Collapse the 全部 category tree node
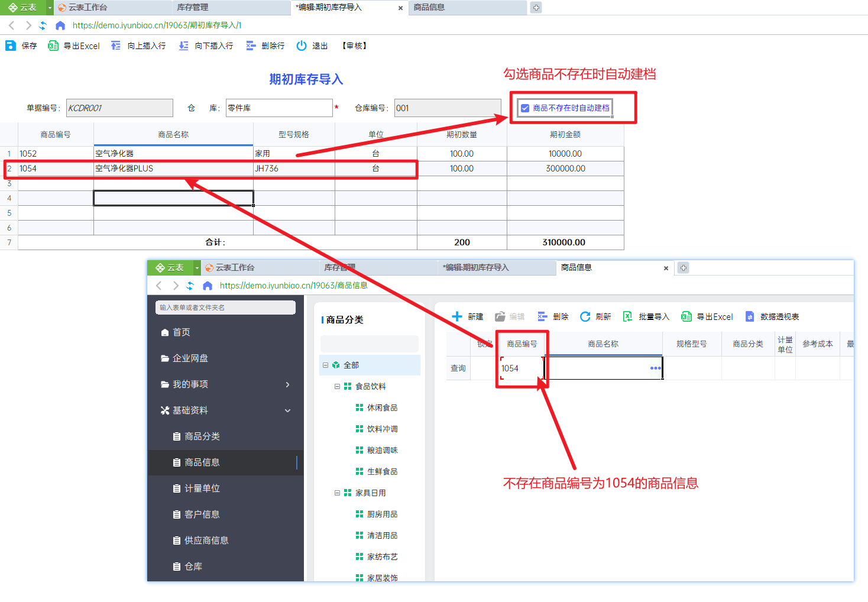Screen dimensions: 868x602 coord(325,365)
